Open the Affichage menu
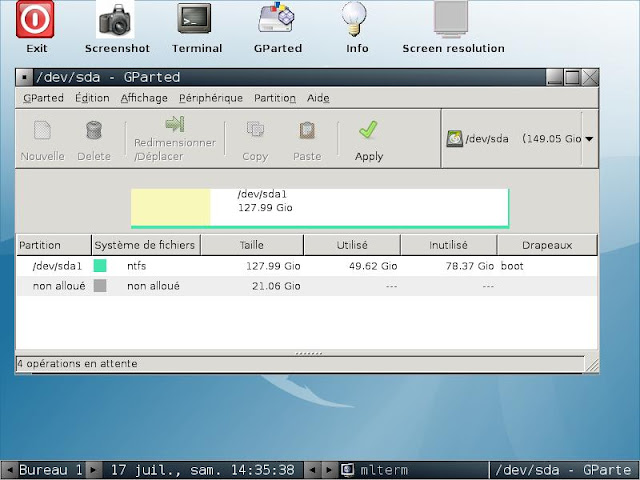Image resolution: width=640 pixels, height=480 pixels. [144, 98]
